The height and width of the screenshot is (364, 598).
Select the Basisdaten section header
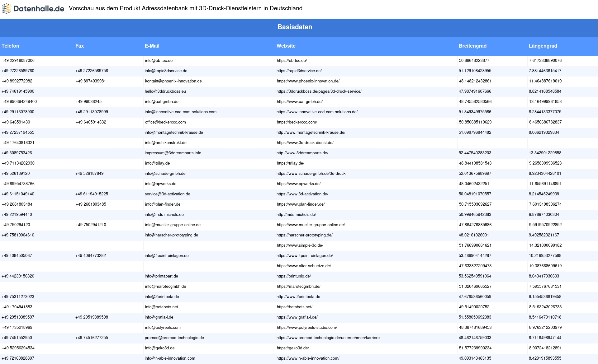tap(295, 27)
